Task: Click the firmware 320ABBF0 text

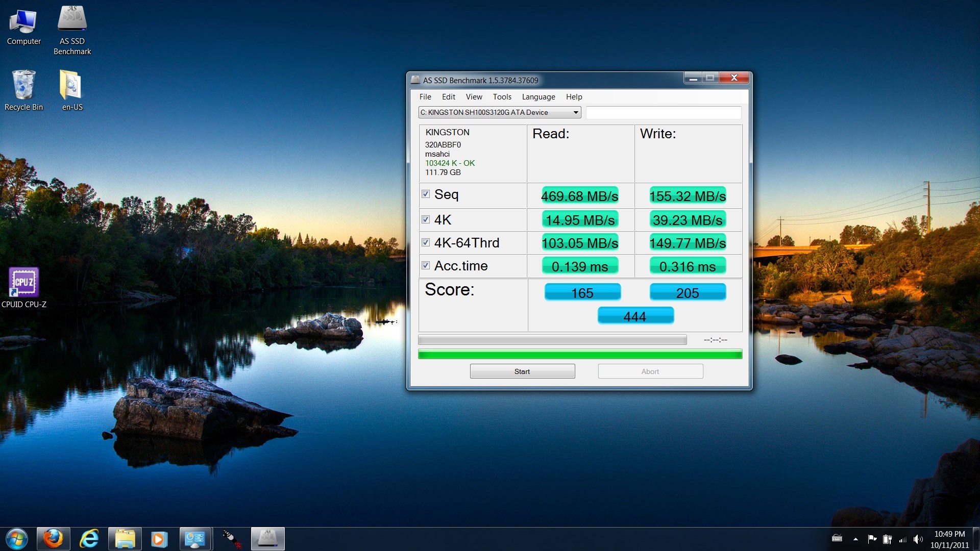Action: (443, 145)
